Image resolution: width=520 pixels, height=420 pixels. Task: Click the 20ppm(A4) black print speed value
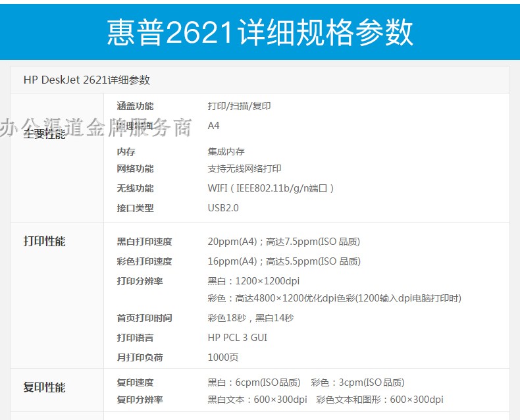(284, 242)
